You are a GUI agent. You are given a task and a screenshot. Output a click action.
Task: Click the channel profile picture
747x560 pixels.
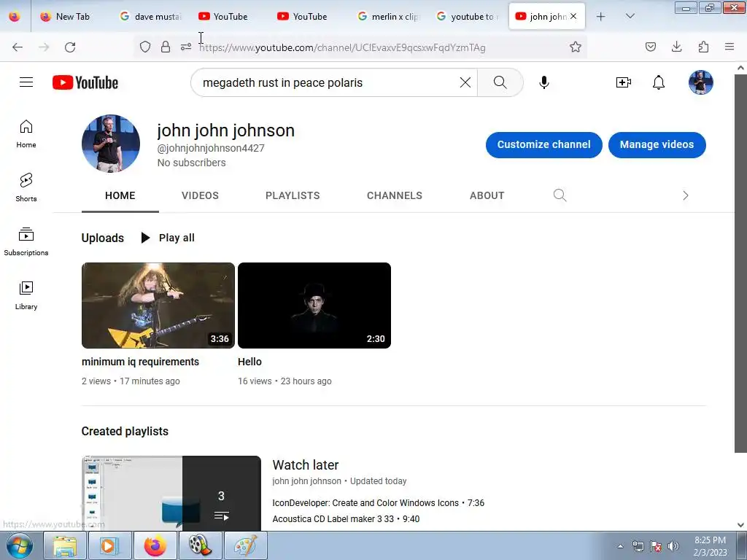111,144
